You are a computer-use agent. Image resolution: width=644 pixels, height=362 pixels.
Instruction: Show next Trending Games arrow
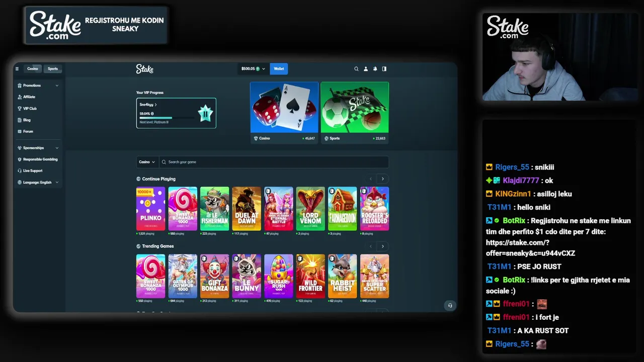(x=382, y=246)
